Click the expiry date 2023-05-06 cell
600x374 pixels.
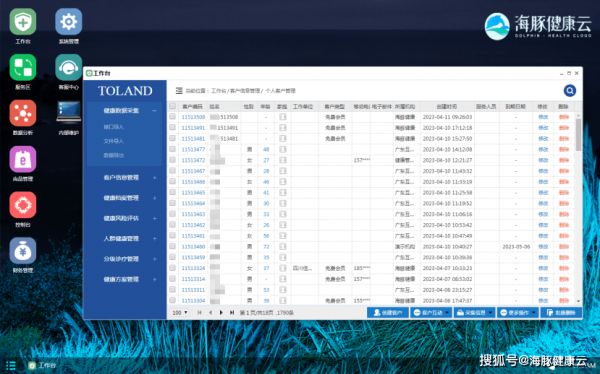(x=516, y=247)
